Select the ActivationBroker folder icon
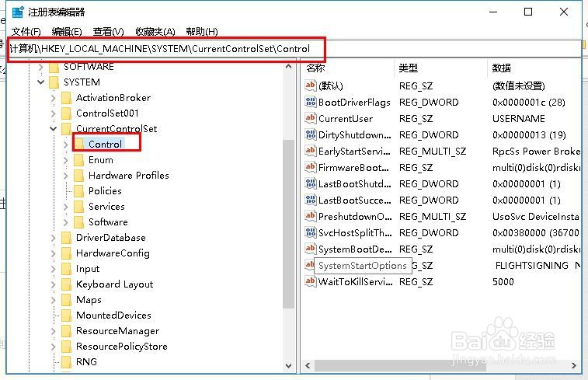 click(66, 98)
